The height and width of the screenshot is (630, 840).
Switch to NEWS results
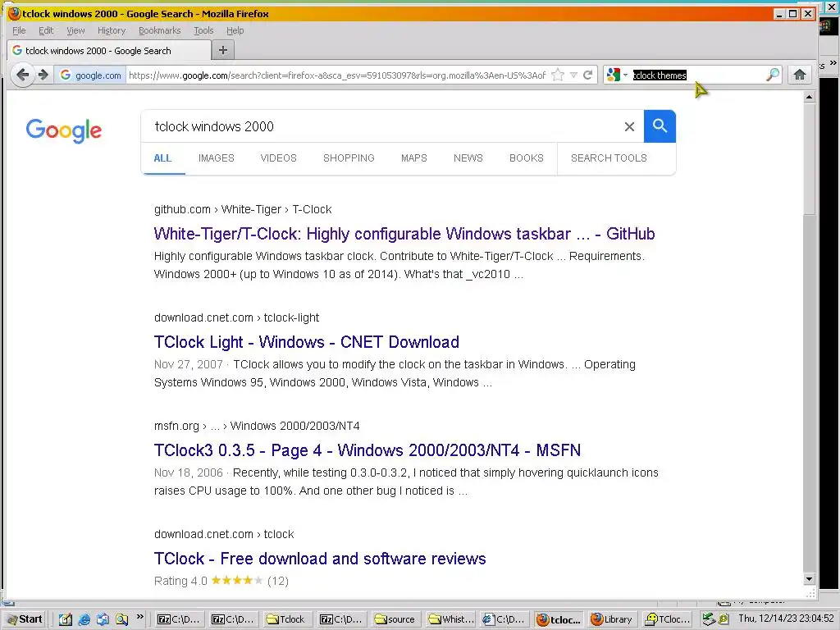pyautogui.click(x=468, y=158)
